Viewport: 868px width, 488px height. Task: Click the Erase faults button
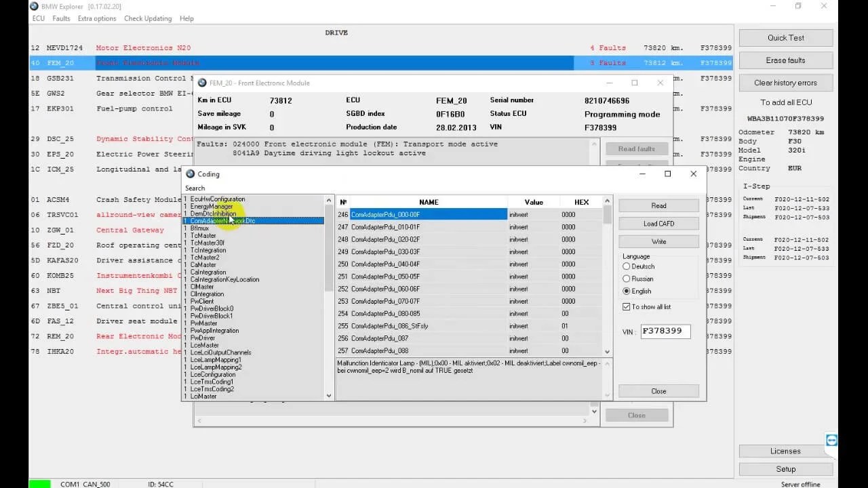click(x=786, y=60)
